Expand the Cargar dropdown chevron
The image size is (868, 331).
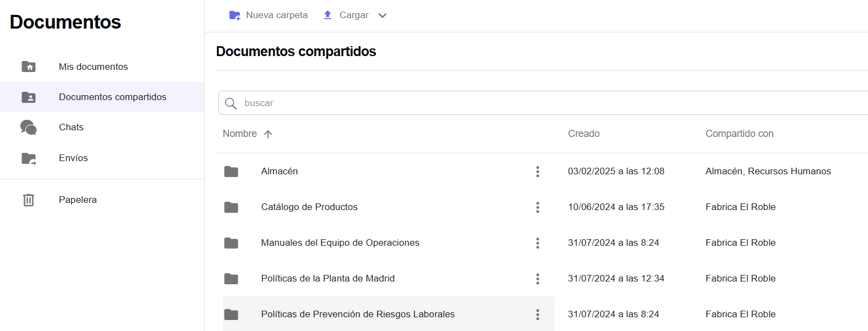pyautogui.click(x=383, y=15)
